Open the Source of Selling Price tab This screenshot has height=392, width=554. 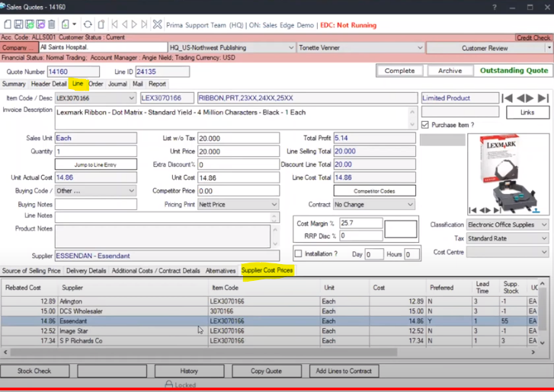click(x=31, y=271)
